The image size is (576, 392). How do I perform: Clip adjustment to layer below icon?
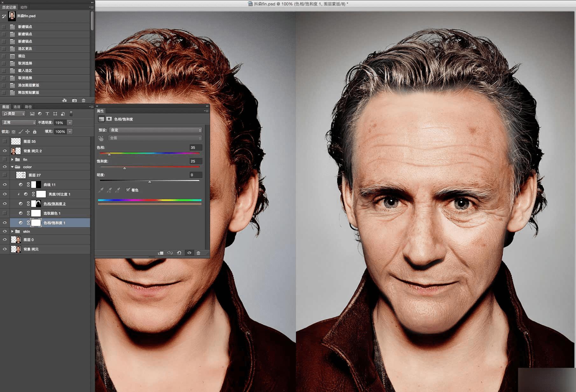coord(160,253)
